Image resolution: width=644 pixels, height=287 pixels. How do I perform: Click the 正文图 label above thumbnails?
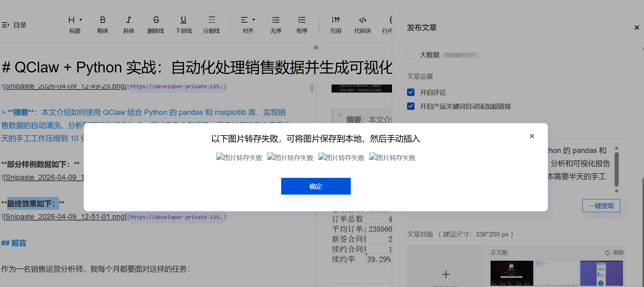tap(499, 253)
